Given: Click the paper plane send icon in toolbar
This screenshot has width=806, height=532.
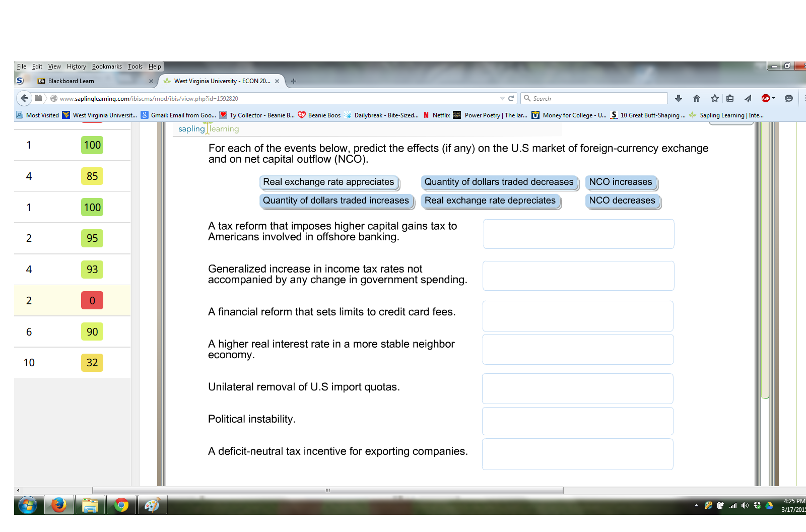Looking at the screenshot, I should (748, 98).
